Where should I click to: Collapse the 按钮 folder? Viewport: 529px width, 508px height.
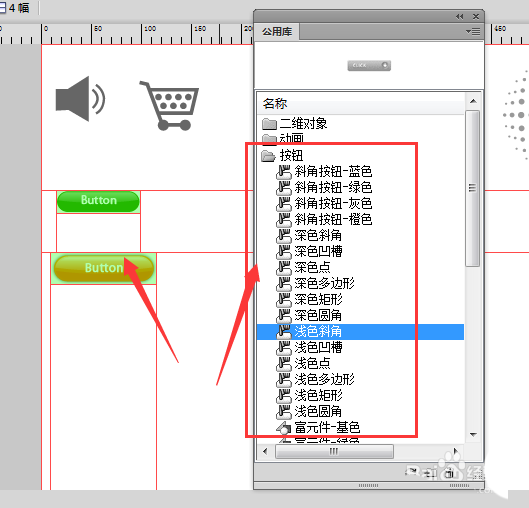coord(269,156)
